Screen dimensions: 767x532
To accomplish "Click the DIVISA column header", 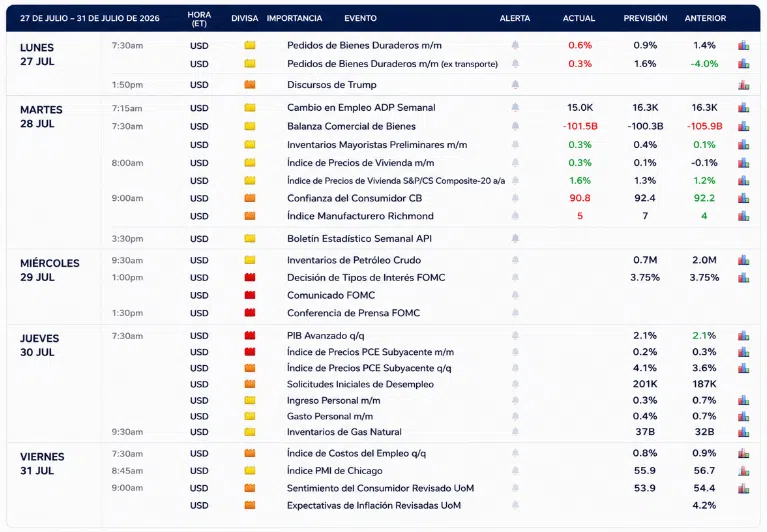I will point(245,18).
